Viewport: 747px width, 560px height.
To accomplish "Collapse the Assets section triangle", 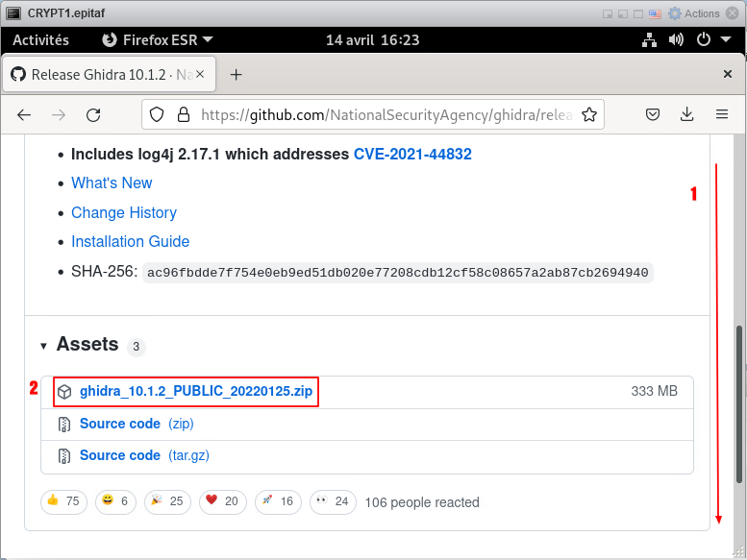I will [43, 346].
